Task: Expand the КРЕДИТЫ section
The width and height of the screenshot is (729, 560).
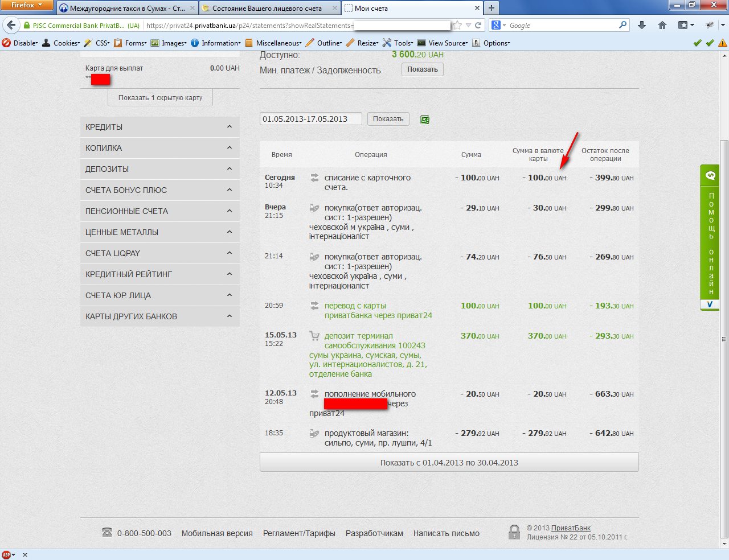Action: coord(159,127)
